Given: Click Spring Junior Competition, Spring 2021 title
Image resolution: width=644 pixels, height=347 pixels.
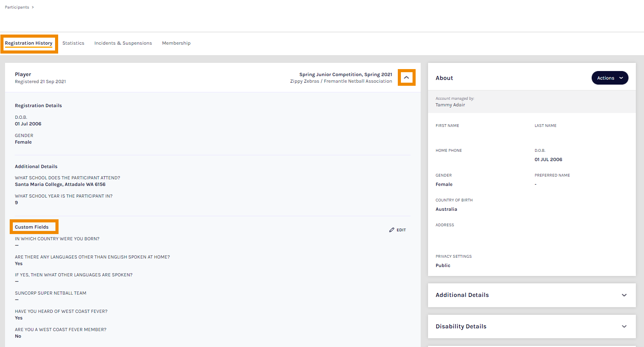Looking at the screenshot, I should (x=345, y=75).
